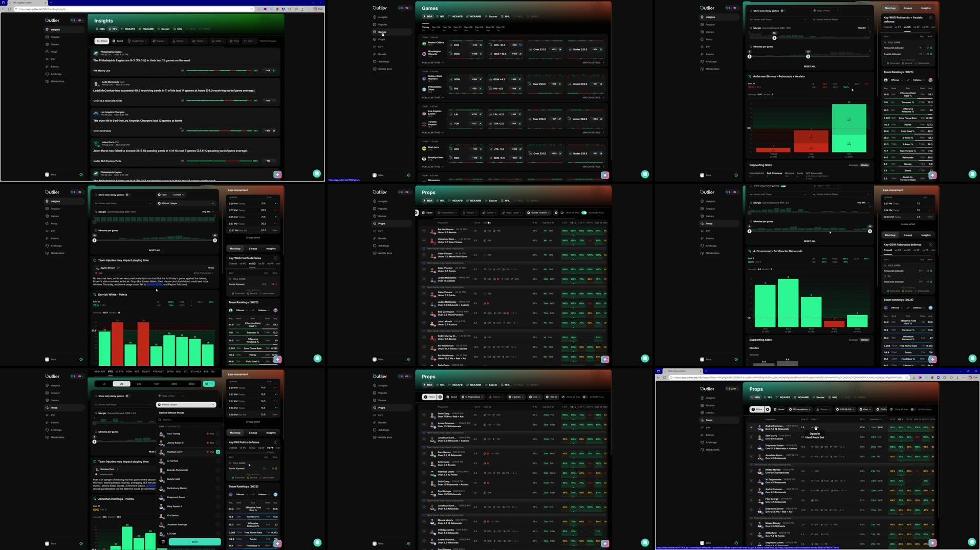This screenshot has height=550, width=980.
Task: Click Filters button on NFL Insights page
Action: pyautogui.click(x=102, y=41)
